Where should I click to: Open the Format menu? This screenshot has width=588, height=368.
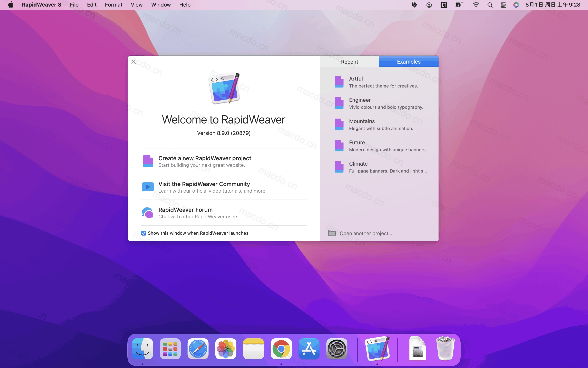click(x=114, y=5)
